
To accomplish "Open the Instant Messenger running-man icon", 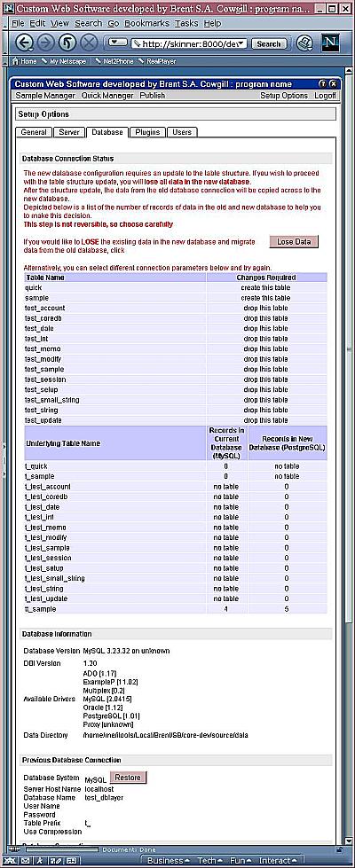I will point(41,861).
